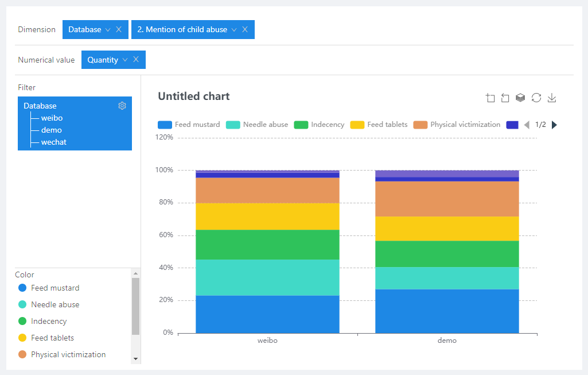The image size is (588, 375).
Task: Remove the Database dimension tag
Action: pos(119,30)
